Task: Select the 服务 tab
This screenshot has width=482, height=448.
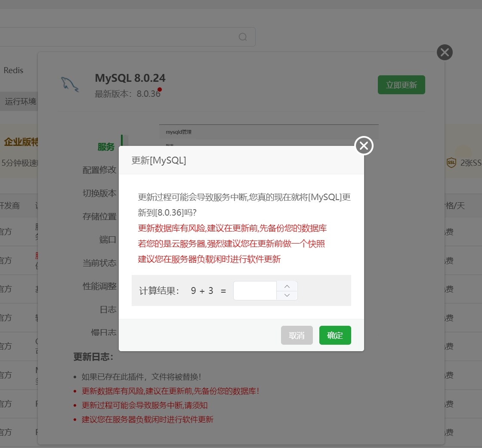Action: pos(106,147)
